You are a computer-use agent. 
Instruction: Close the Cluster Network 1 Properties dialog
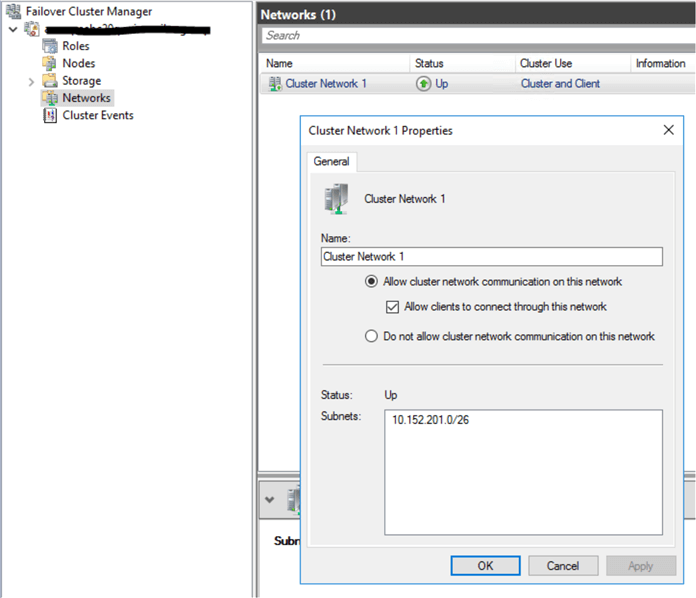point(668,130)
